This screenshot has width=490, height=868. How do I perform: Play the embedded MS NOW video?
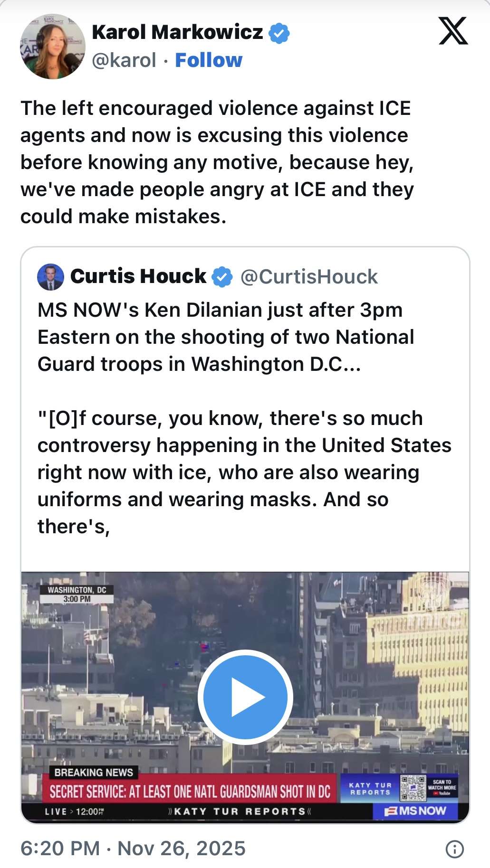[x=245, y=697]
